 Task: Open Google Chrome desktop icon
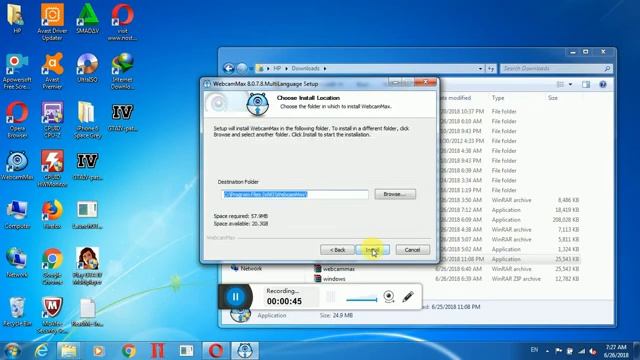(x=52, y=267)
